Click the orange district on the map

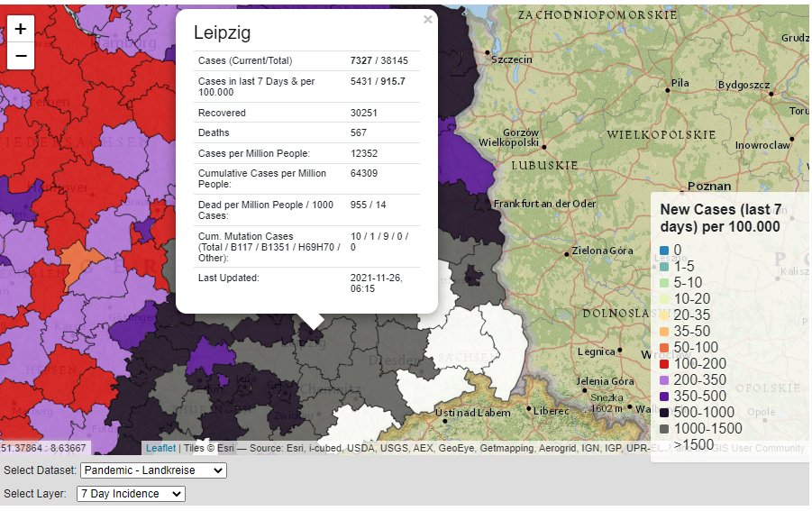point(78,261)
